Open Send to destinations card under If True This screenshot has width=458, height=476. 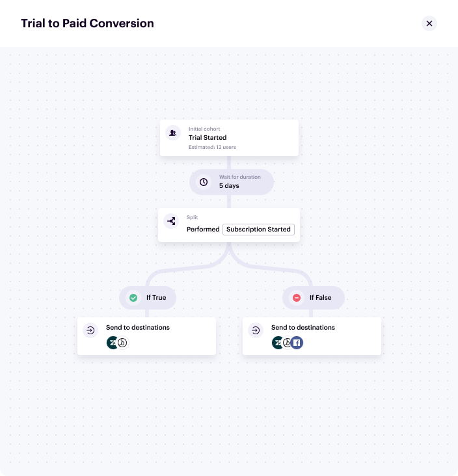point(146,336)
